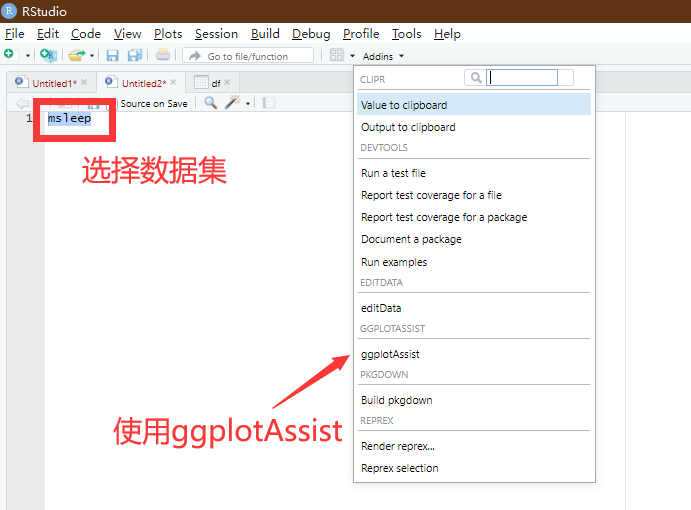This screenshot has width=691, height=510.
Task: Open the View menu
Action: click(x=127, y=34)
